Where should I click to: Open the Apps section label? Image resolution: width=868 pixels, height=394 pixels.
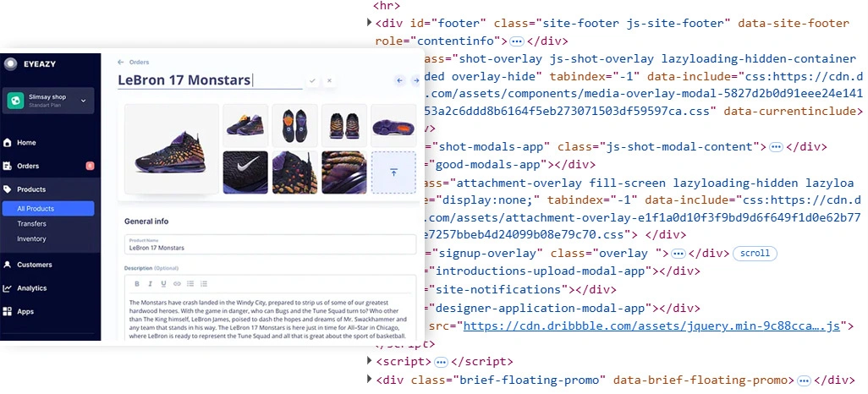tap(25, 311)
